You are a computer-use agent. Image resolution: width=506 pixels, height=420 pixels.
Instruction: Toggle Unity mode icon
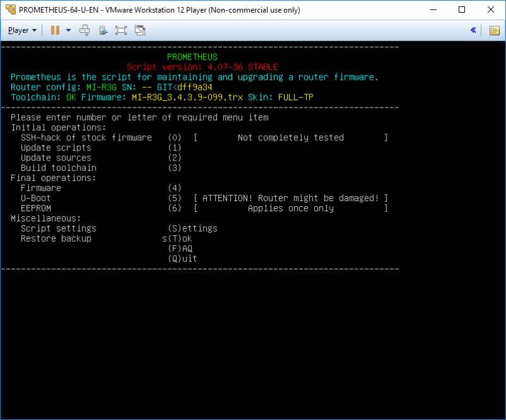[x=140, y=30]
